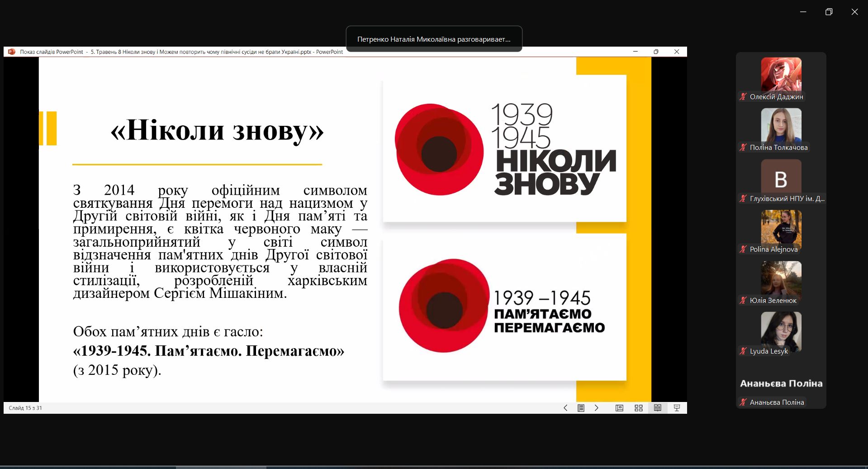Restore the PowerPoint slideshow window
Viewport: 868px width, 469px height.
point(656,52)
